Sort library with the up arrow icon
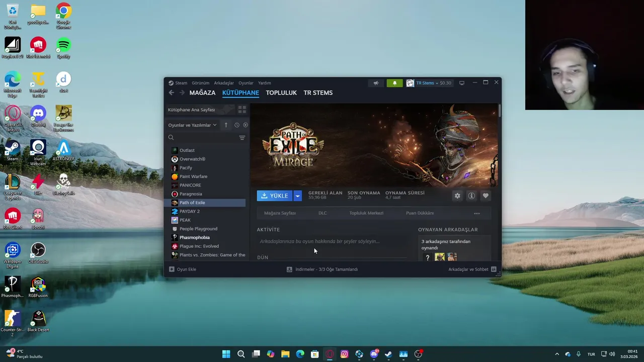Screen dimensions: 644x362 pyautogui.click(x=226, y=125)
